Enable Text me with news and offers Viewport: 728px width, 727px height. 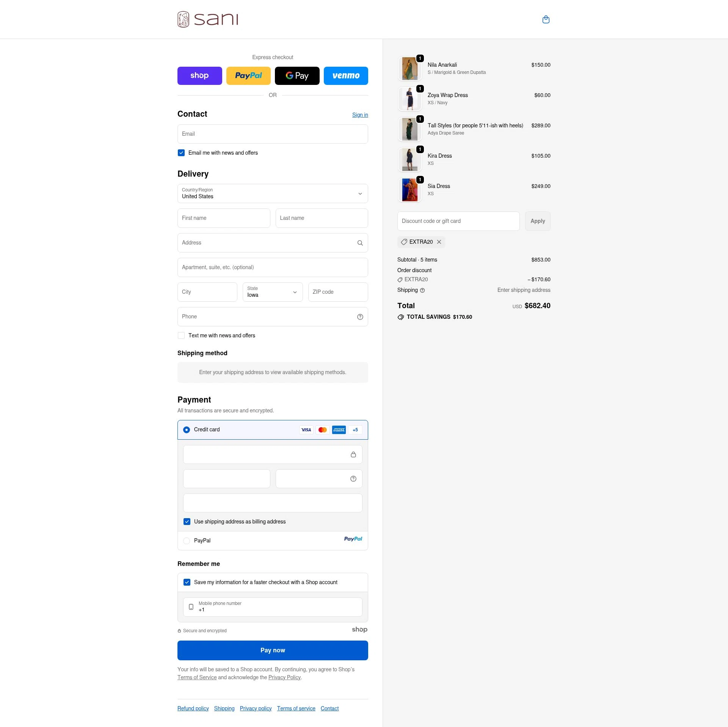pyautogui.click(x=181, y=335)
